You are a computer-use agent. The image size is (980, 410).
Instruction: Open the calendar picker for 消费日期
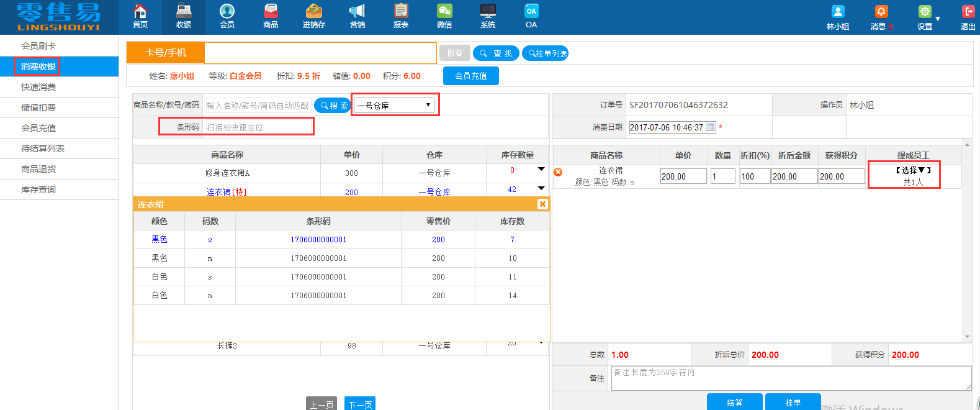pos(710,127)
